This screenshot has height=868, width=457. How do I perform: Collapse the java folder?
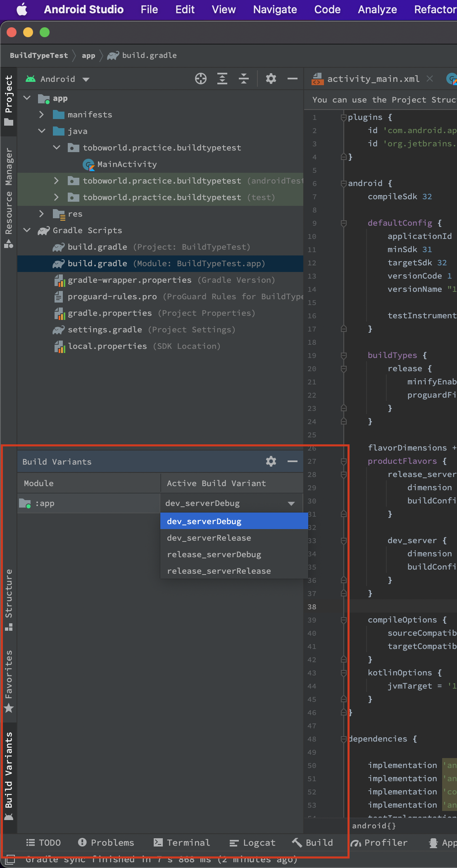[41, 131]
